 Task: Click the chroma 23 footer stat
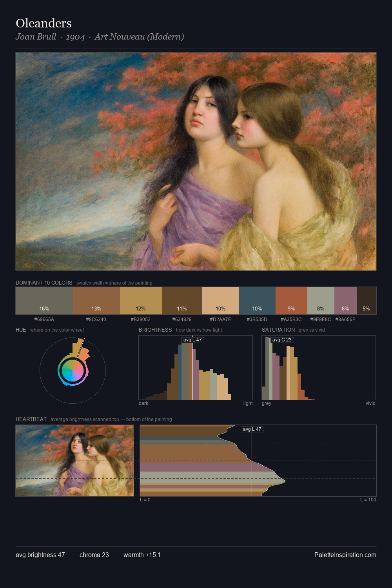pyautogui.click(x=94, y=555)
